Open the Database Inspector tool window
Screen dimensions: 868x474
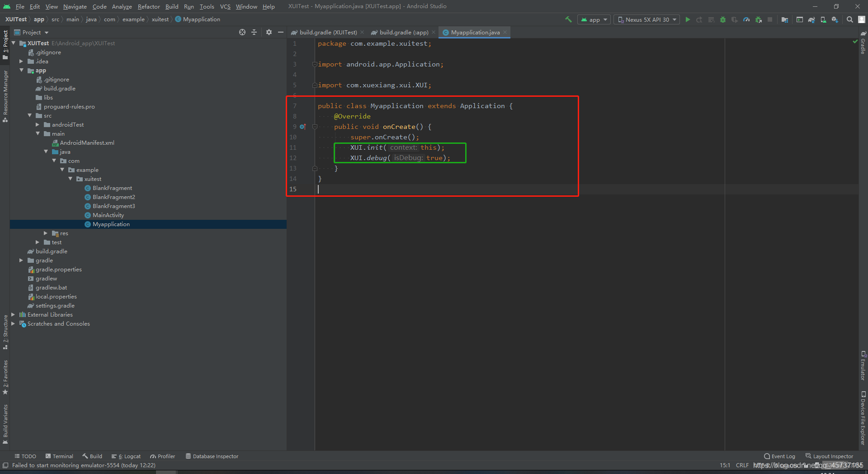(x=212, y=456)
